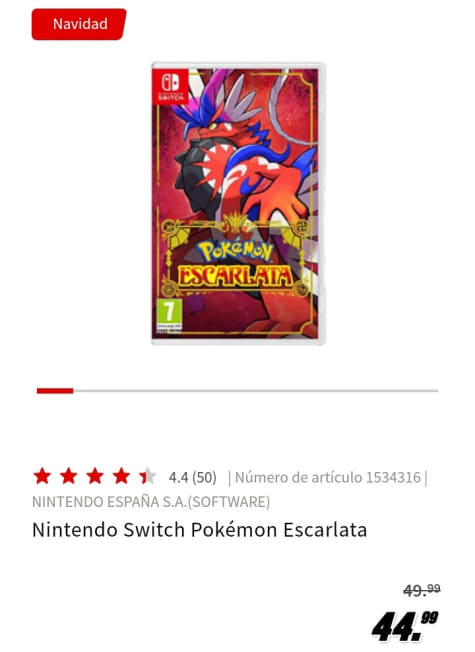Open NINTENDO ESPAÑA S.A.(SOFTWARE) brand link
The height and width of the screenshot is (652, 475).
(x=151, y=502)
